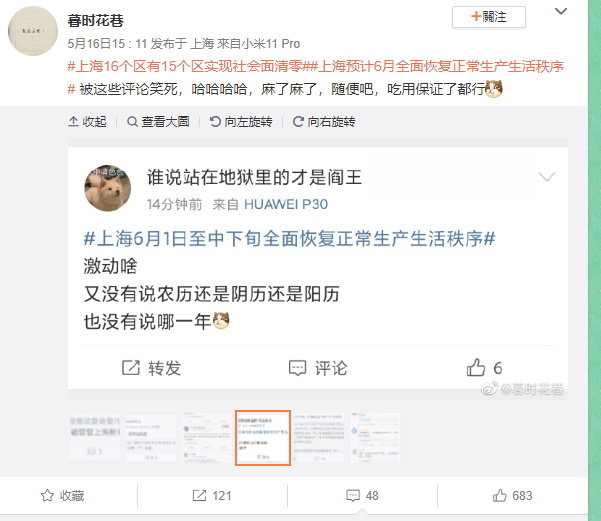Click the repost icon showing 121
This screenshot has width=601, height=521.
tap(199, 495)
